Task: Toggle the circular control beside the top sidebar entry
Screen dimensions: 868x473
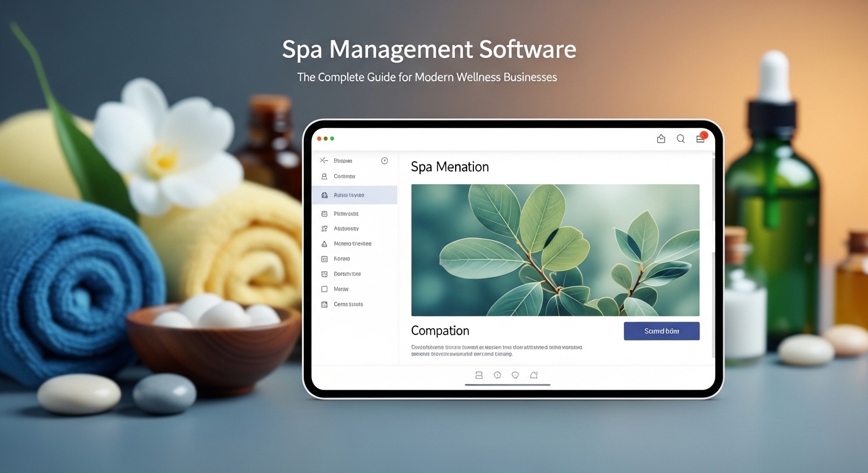Action: click(x=384, y=160)
